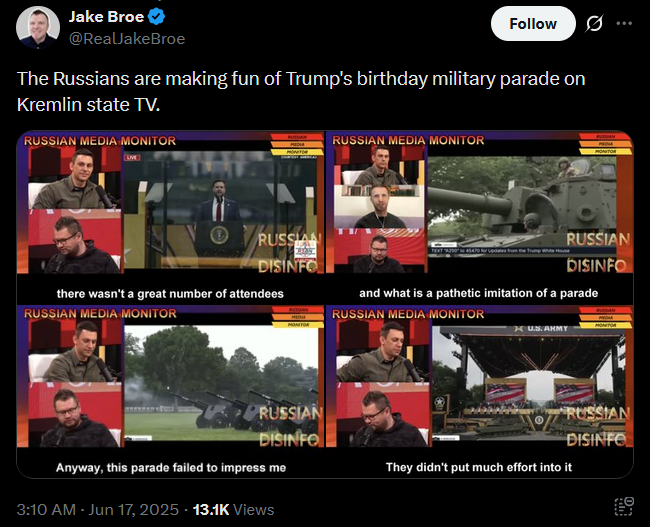This screenshot has height=527, width=650.
Task: Open the bottom-left howitzer cannons image
Action: click(x=171, y=392)
